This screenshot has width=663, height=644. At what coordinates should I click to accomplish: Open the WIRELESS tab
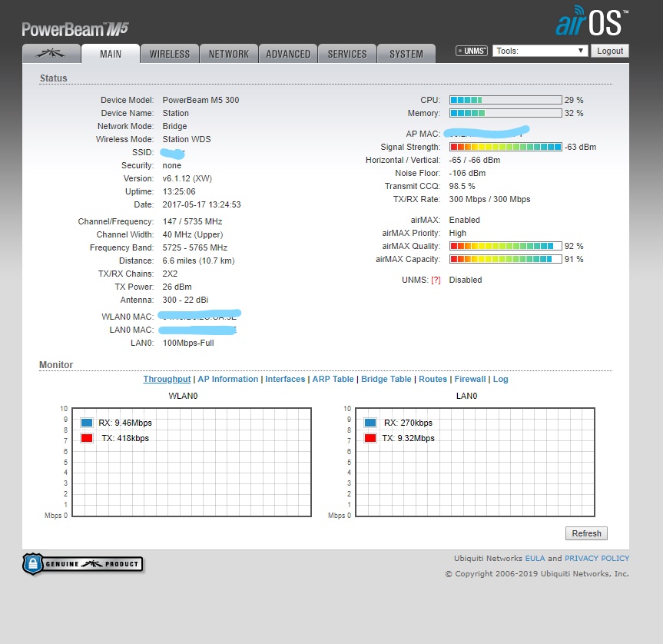point(170,54)
